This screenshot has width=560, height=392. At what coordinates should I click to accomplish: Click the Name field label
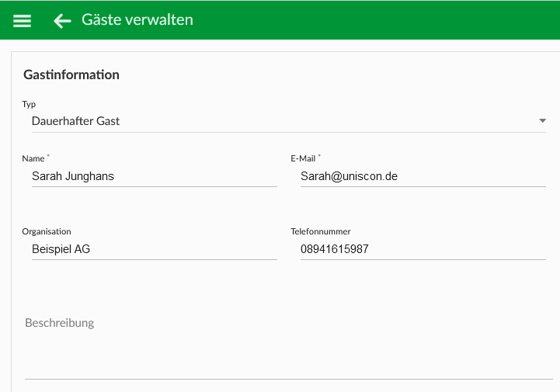pos(33,158)
